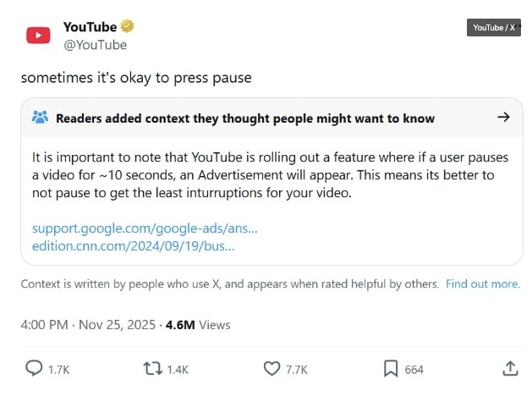Open the edition.cnn.com article link

pos(133,246)
